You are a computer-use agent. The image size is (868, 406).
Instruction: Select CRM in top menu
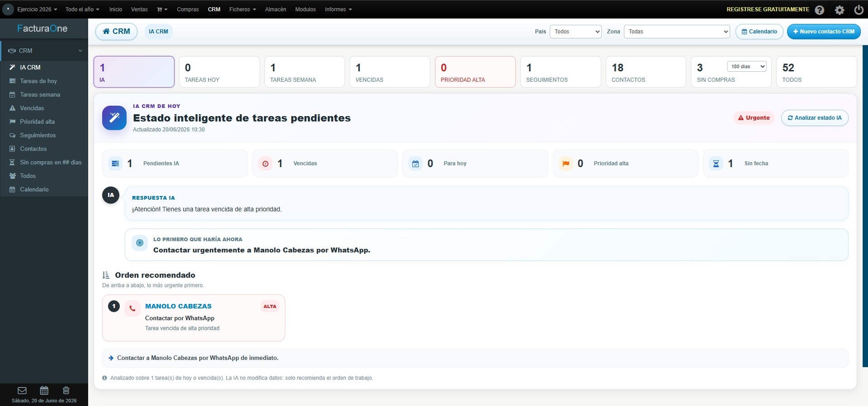click(214, 9)
